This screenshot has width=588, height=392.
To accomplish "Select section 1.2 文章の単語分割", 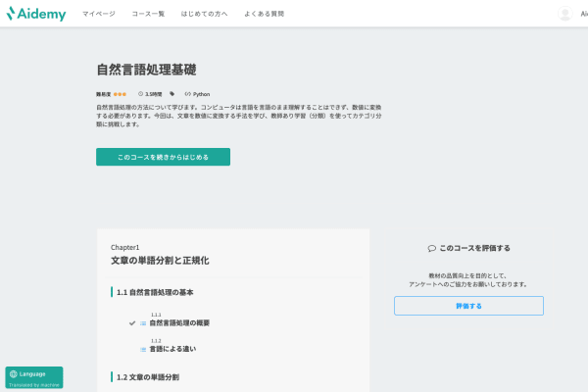I will point(148,377).
